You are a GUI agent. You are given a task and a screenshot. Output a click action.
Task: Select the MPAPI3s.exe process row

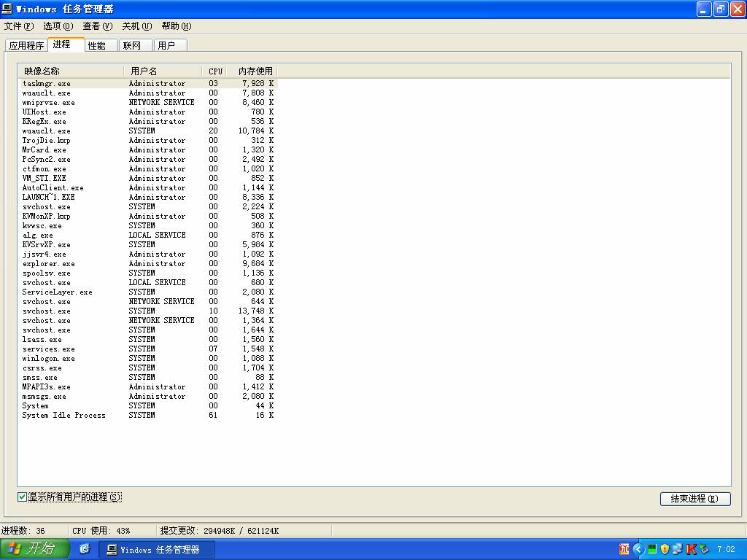click(x=148, y=386)
